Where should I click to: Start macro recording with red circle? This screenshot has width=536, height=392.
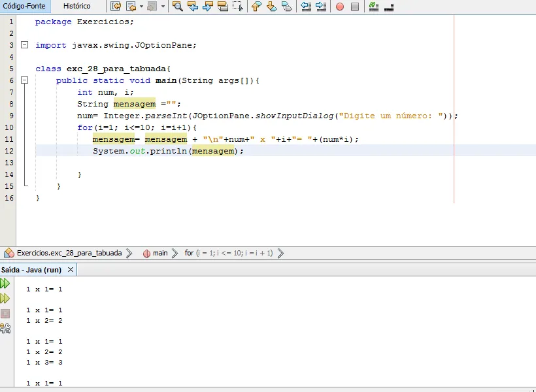pyautogui.click(x=339, y=7)
